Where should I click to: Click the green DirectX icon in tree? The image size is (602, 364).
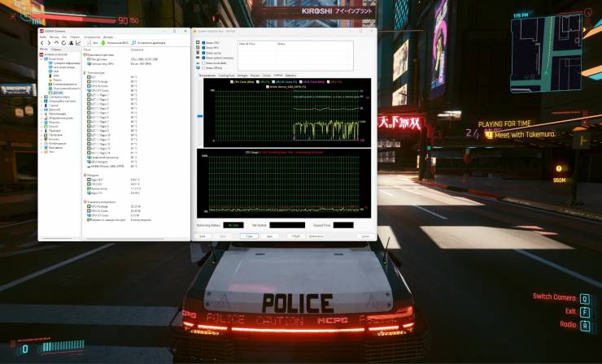pyautogui.click(x=46, y=127)
